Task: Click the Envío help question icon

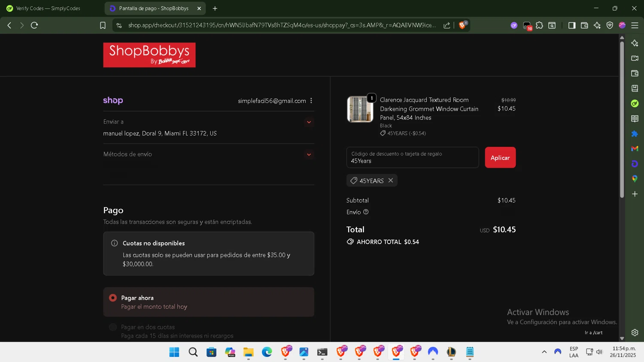Action: [x=366, y=212]
